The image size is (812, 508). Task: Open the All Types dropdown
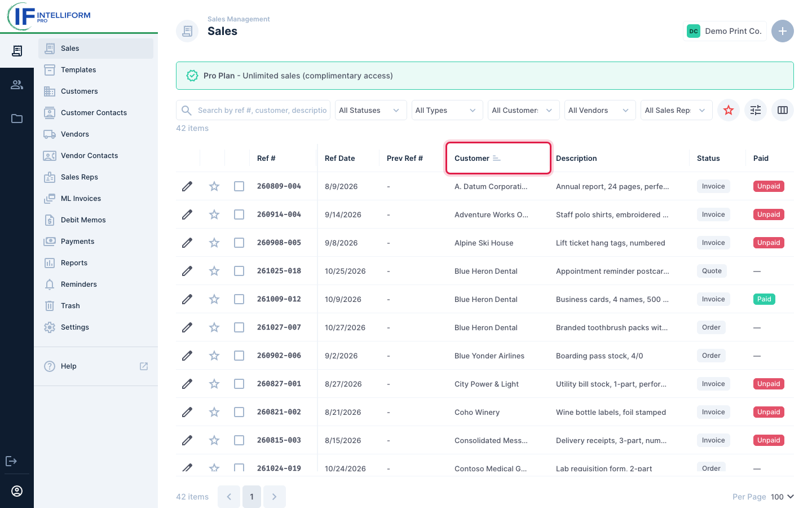(x=447, y=110)
